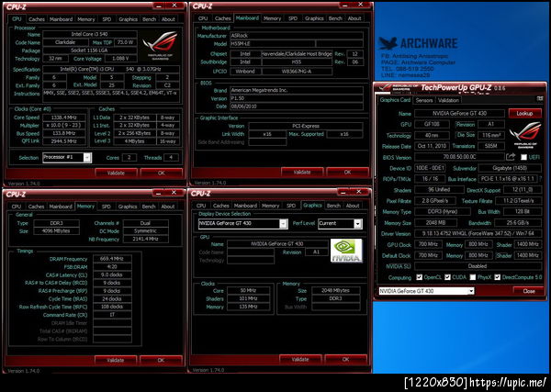Viewport: 551px width, 392px height.
Task: Click OK in the CPU-Z CPU-tab window
Action: (x=162, y=173)
